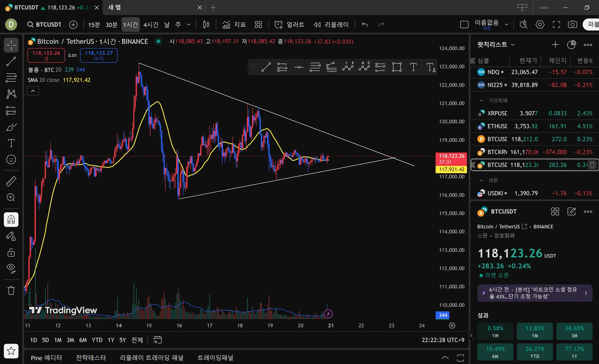Take a chart snapshot with camera icon
This screenshot has height=364, width=599.
(572, 25)
